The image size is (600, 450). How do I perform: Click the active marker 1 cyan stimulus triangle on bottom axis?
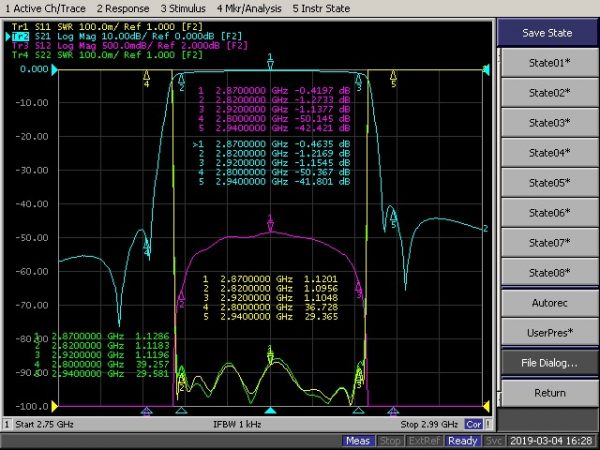pos(271,411)
